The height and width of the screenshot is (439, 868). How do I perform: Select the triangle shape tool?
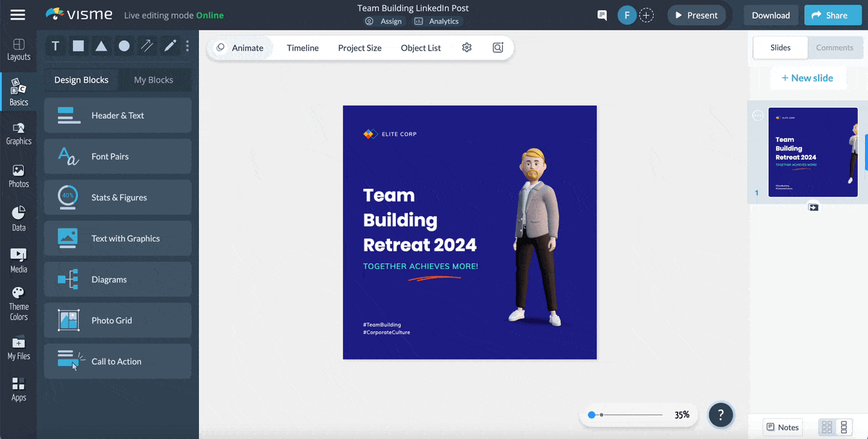click(x=101, y=46)
